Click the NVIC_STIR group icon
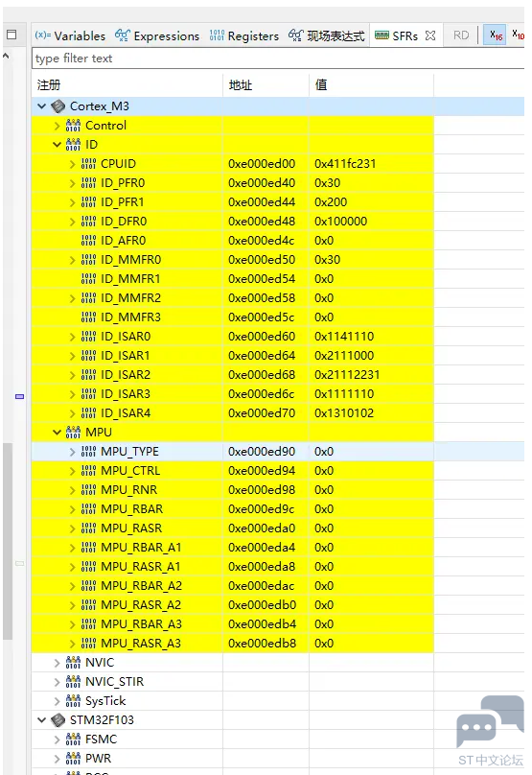Image resolution: width=532 pixels, height=775 pixels. tap(73, 682)
